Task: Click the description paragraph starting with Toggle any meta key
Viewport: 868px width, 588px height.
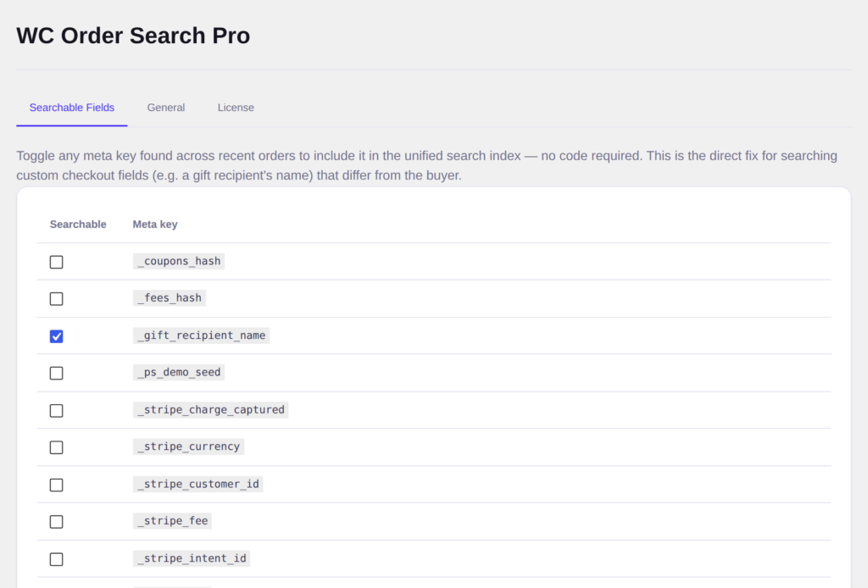Action: tap(427, 165)
